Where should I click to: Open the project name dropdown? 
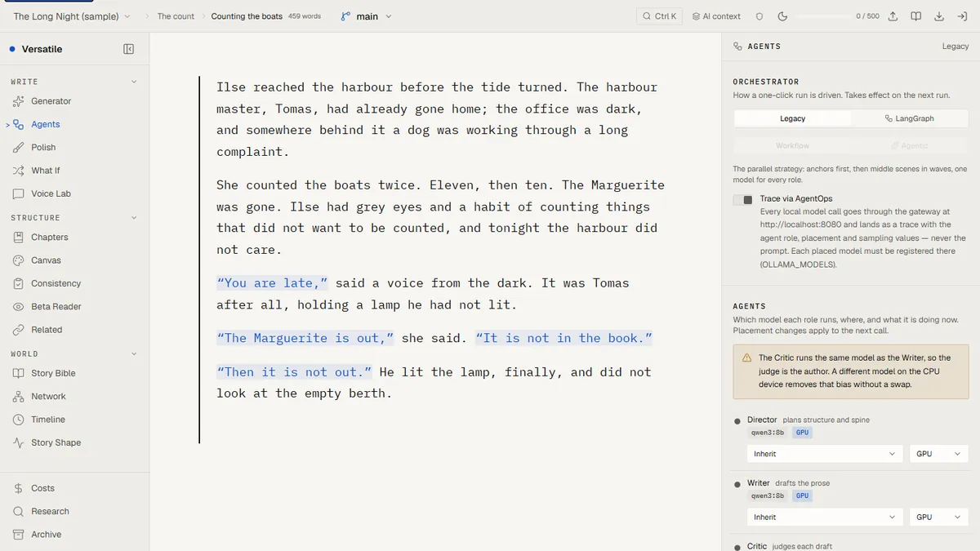(72, 16)
